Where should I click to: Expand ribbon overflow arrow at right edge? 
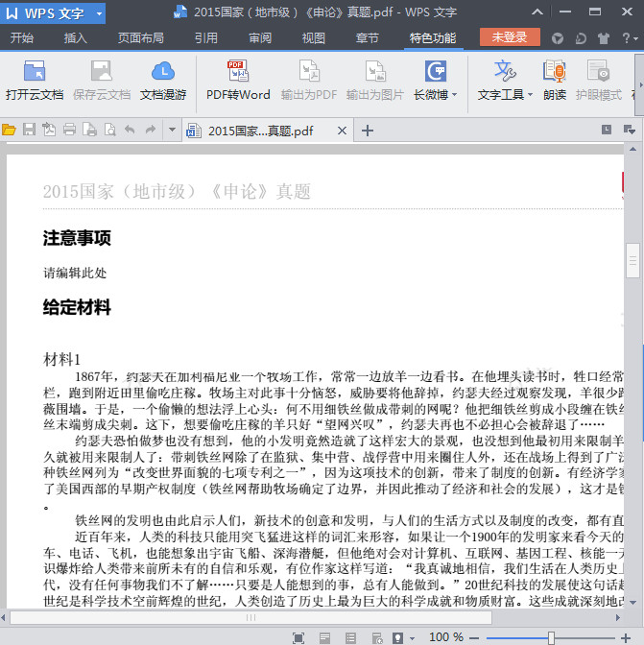pyautogui.click(x=640, y=85)
